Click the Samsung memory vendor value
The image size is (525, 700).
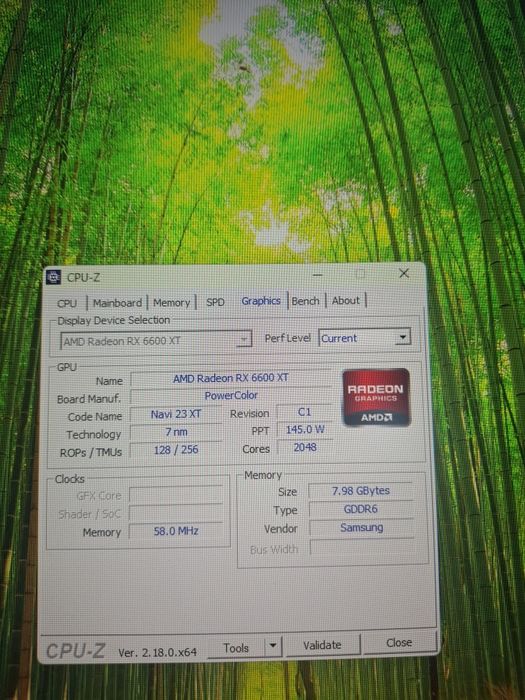[x=361, y=528]
